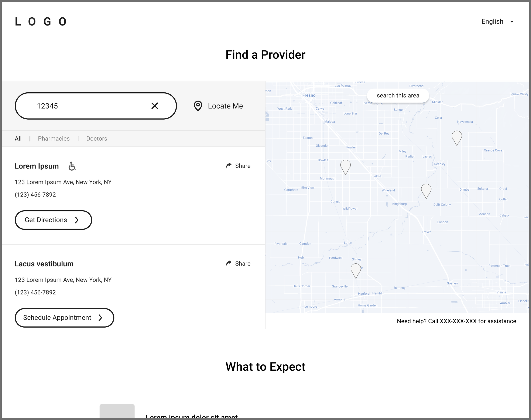
Task: Click Share arrow icon for Lacus vestibulum
Action: coord(229,263)
